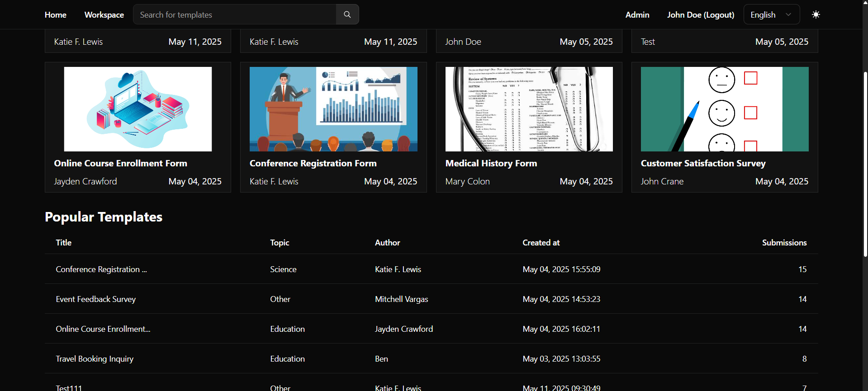Click John Doe (Logout) link
The width and height of the screenshot is (868, 391).
tap(701, 15)
